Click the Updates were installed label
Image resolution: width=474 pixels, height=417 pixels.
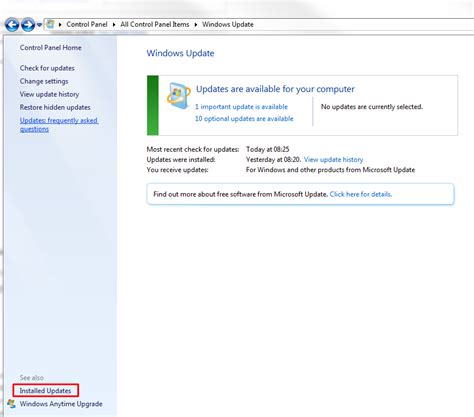[181, 160]
